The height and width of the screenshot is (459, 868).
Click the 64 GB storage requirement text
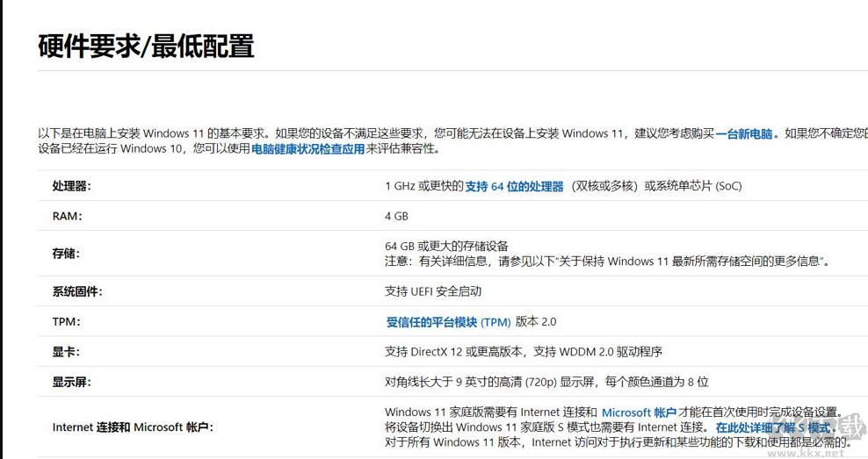coord(446,246)
